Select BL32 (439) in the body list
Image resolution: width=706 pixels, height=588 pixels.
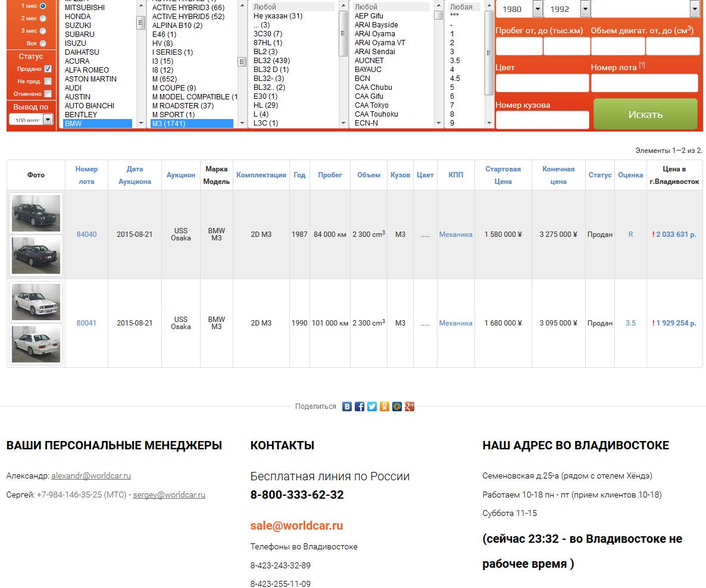point(271,61)
